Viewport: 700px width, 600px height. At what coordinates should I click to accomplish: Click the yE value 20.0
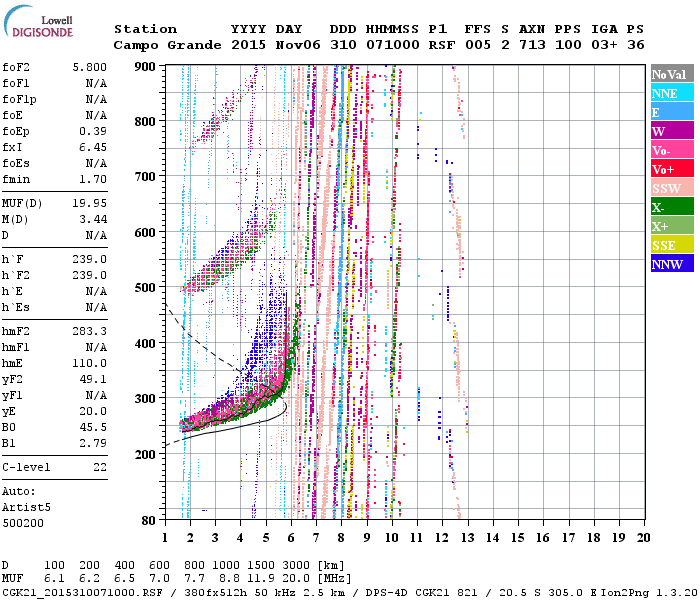click(93, 412)
